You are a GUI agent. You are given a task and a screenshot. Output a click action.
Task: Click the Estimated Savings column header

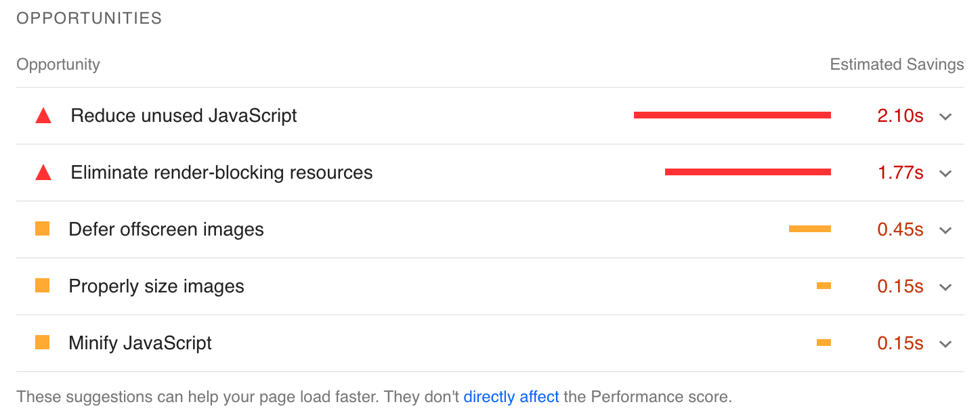click(x=897, y=64)
